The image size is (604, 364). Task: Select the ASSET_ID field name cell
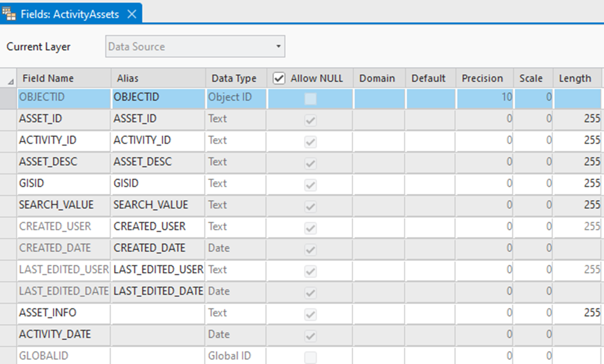63,120
